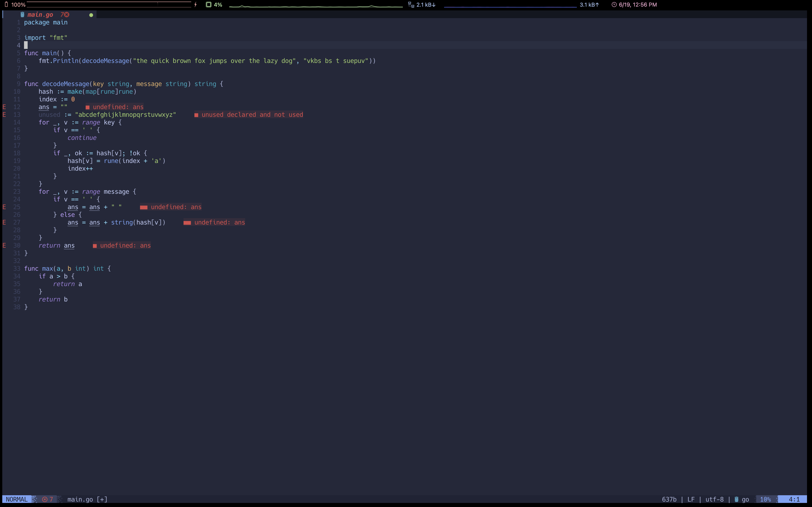
Task: Open the upload stats showing 3.1 kB
Action: (589, 4)
